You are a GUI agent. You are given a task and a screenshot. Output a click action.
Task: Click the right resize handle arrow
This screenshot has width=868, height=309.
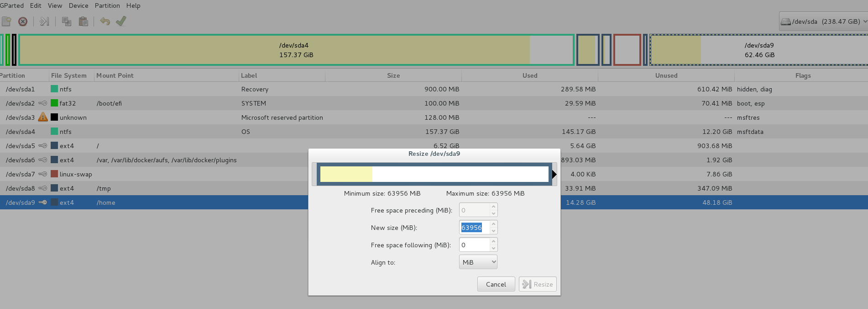(554, 174)
